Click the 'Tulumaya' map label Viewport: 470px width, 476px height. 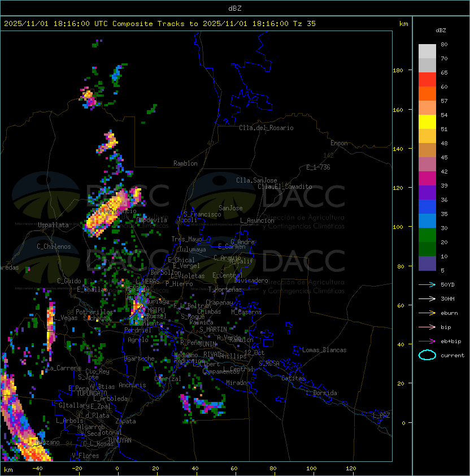point(193,249)
